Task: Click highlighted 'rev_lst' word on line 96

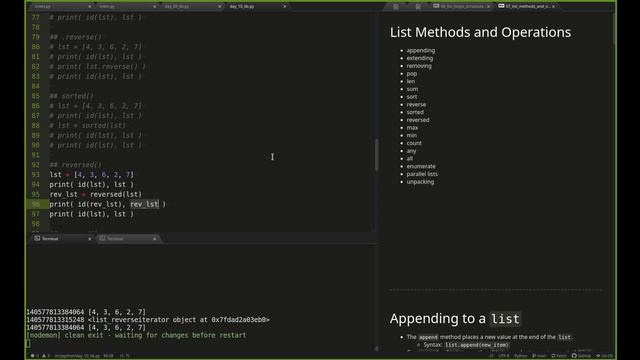Action: click(x=144, y=204)
